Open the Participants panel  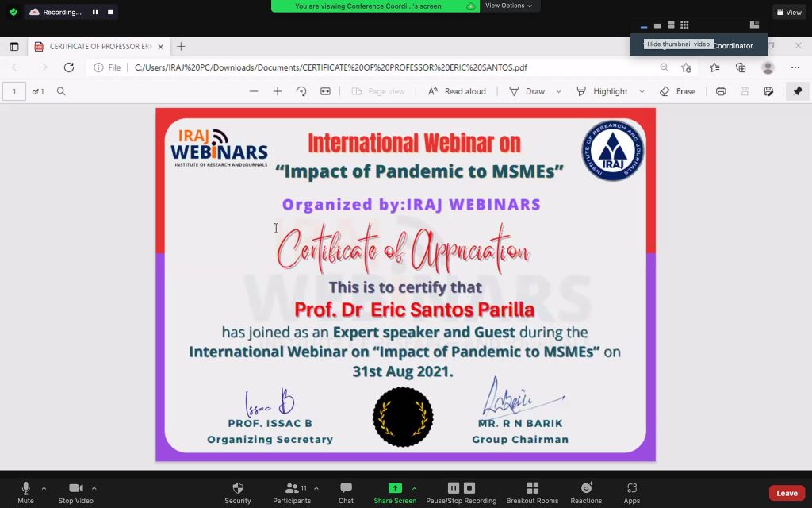click(292, 488)
